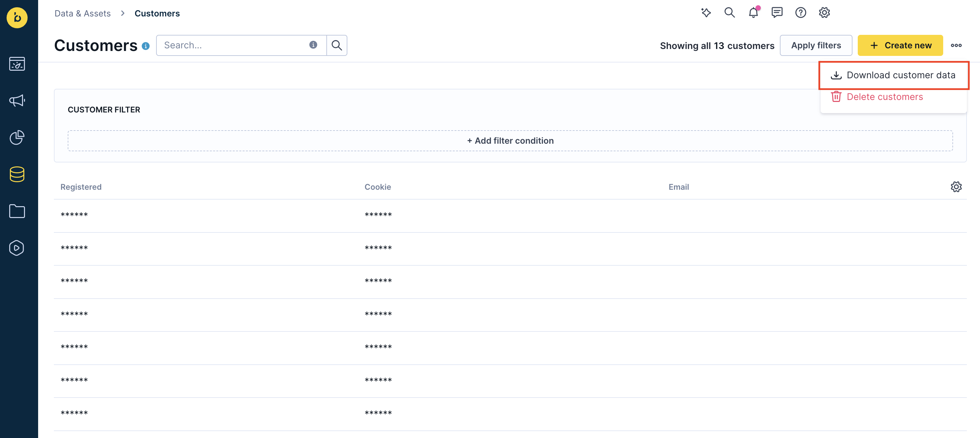Open the analytics pie chart sidebar icon
This screenshot has height=438, width=980.
pyautogui.click(x=17, y=137)
